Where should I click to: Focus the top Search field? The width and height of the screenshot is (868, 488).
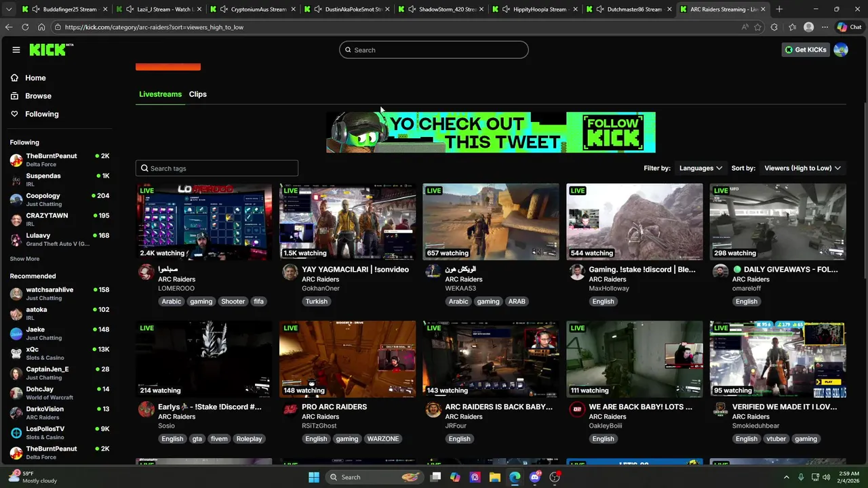click(434, 49)
